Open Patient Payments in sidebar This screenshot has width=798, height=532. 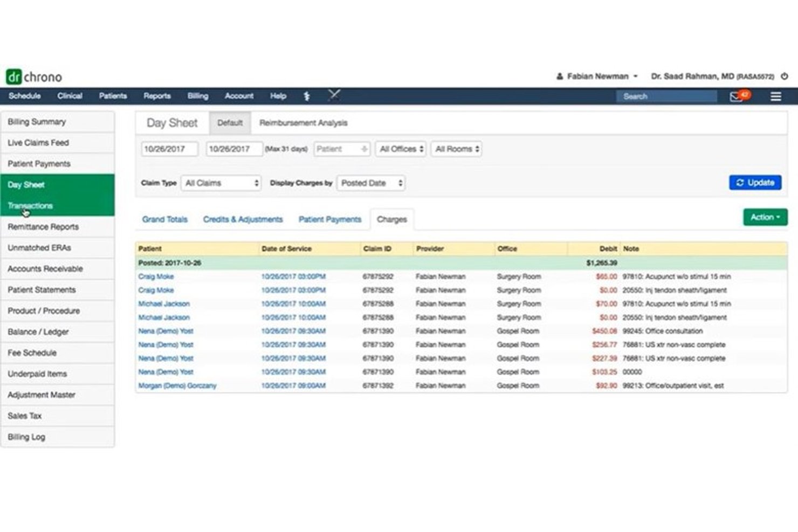pos(58,164)
